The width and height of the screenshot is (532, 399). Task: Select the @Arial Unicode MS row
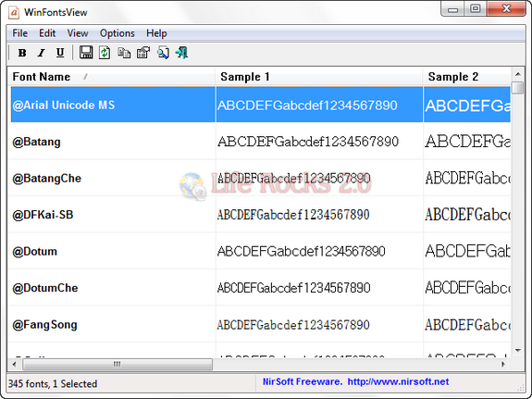point(260,105)
